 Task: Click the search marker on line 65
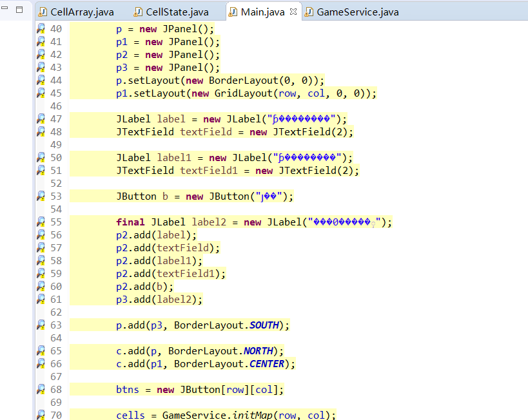41,350
